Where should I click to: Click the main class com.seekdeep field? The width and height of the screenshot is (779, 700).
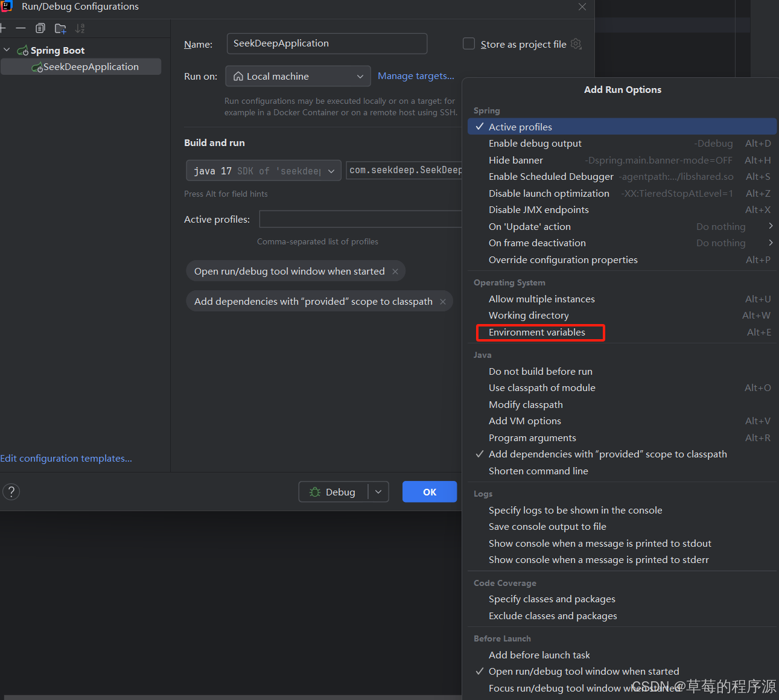coord(404,171)
